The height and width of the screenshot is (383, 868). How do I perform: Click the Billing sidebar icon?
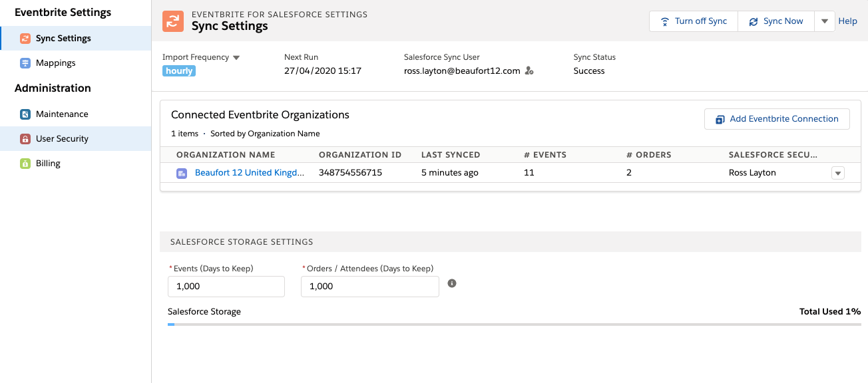point(25,164)
